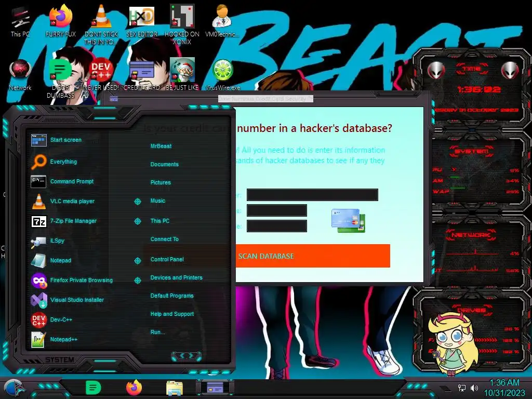Open the SEX EDITOR HxD desktop shortcut
Image resolution: width=532 pixels, height=399 pixels.
tap(142, 21)
